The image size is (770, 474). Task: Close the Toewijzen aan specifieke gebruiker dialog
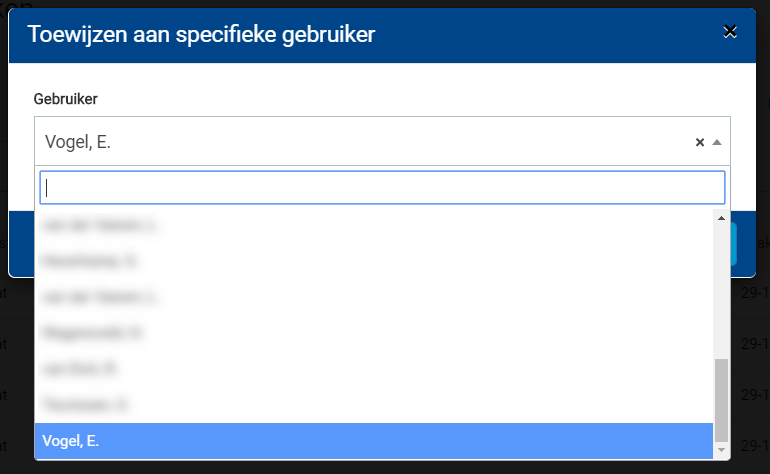(x=730, y=32)
